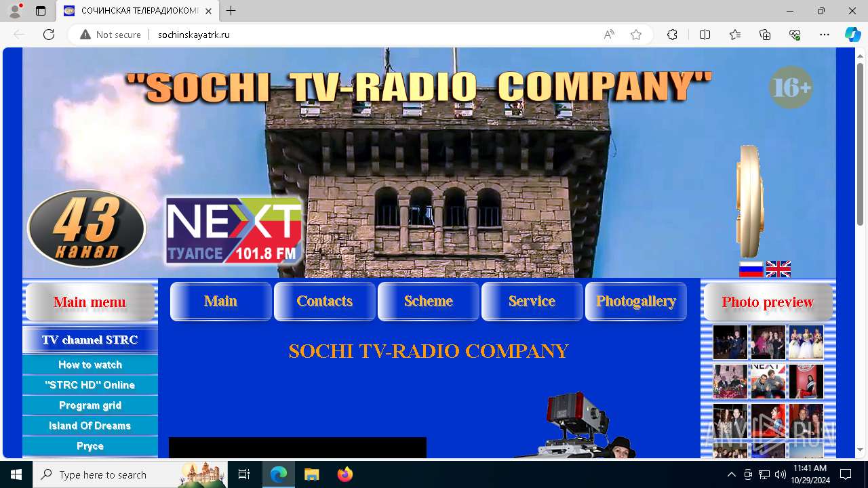Open the clock showing 11:41 AM

pyautogui.click(x=810, y=474)
